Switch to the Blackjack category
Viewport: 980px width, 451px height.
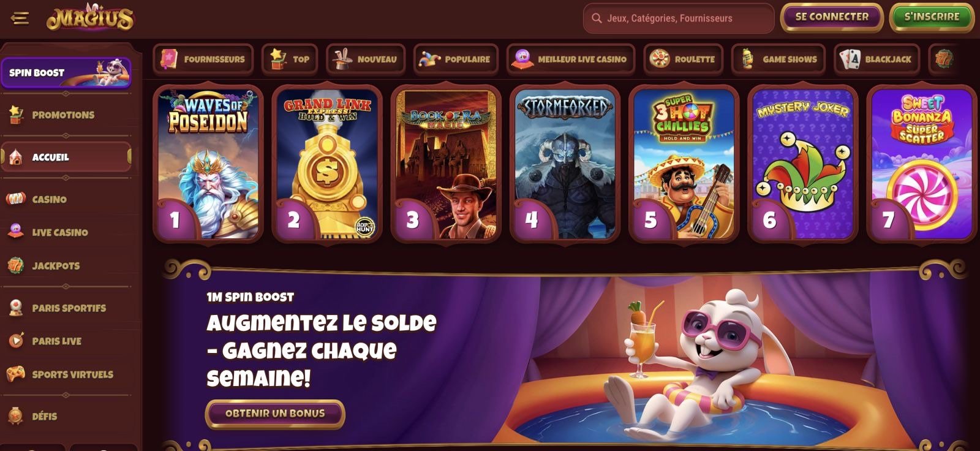[x=876, y=59]
